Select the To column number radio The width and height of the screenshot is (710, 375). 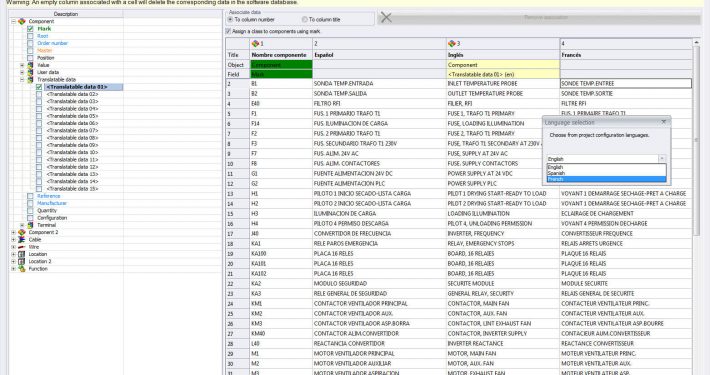point(230,19)
